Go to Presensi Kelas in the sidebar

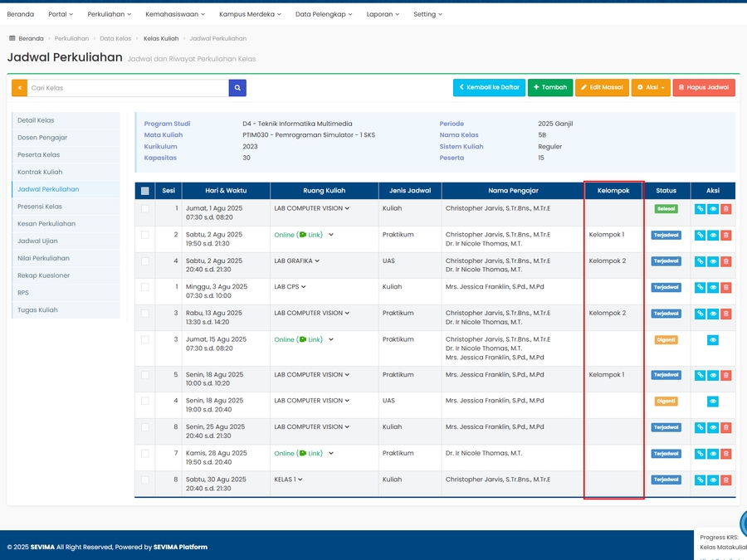coord(40,207)
